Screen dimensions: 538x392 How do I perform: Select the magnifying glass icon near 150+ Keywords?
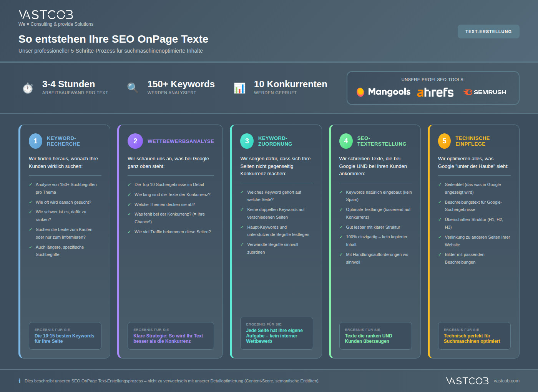coord(132,88)
